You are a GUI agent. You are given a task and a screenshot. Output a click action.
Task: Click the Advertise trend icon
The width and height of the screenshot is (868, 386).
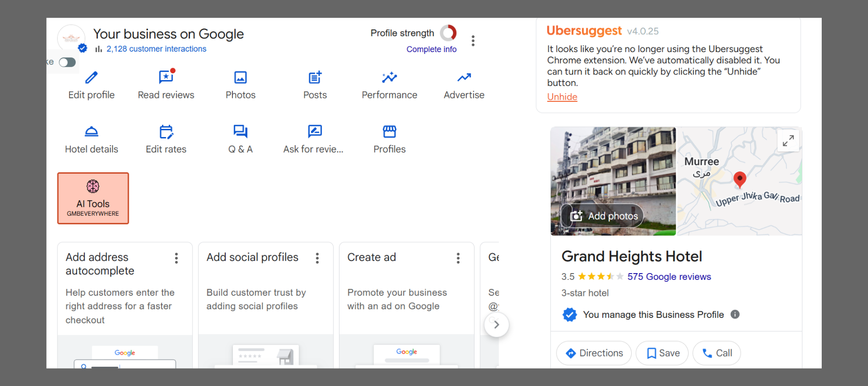[464, 78]
